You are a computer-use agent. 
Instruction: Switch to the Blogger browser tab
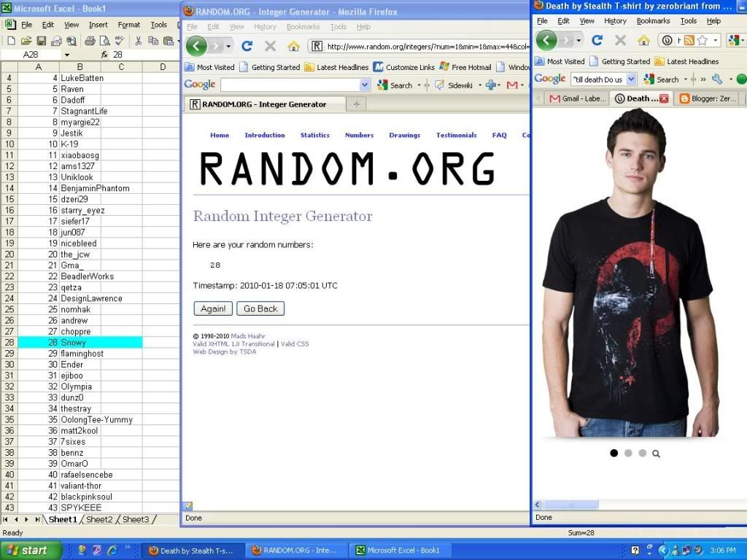[707, 98]
